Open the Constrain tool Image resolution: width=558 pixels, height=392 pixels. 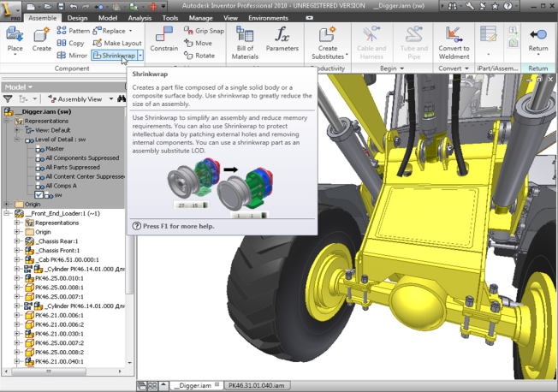[x=163, y=39]
